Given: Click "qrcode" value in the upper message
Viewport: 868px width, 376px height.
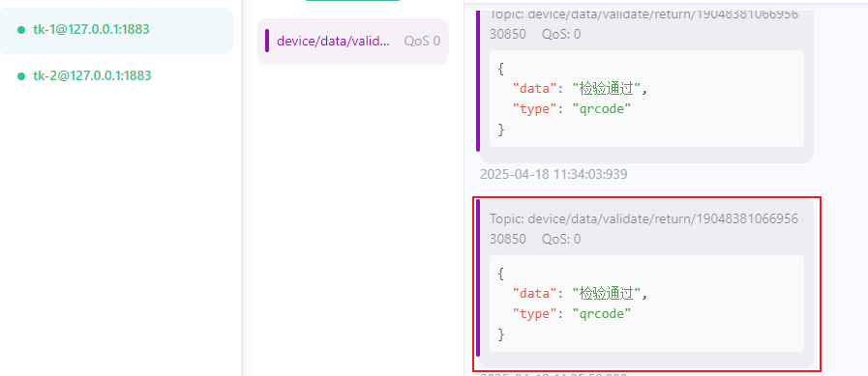Looking at the screenshot, I should 602,109.
